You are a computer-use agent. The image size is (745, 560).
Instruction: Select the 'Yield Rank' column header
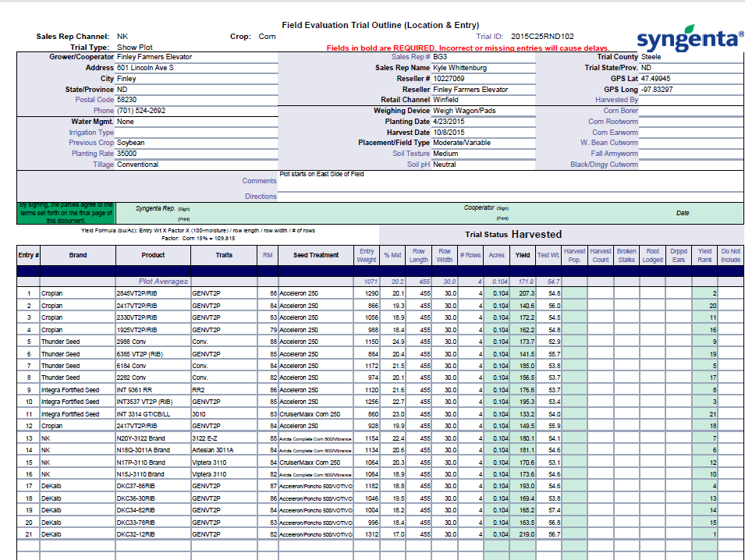704,256
